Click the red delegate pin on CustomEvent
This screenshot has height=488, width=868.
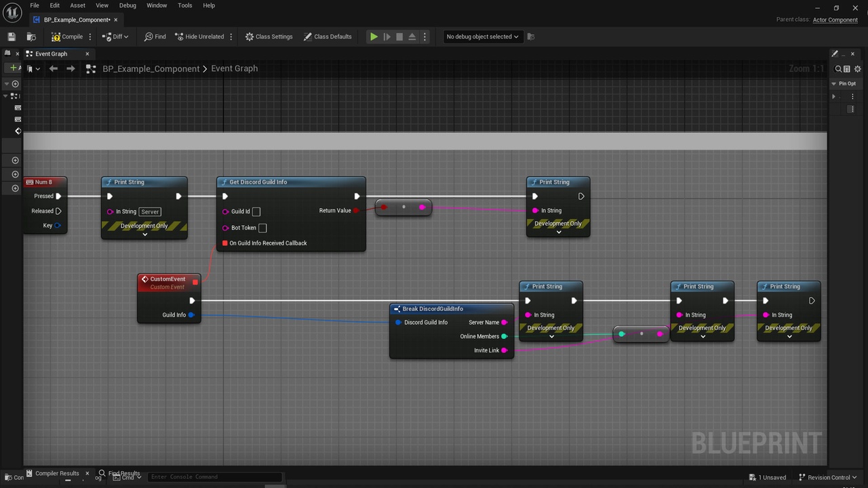point(195,282)
